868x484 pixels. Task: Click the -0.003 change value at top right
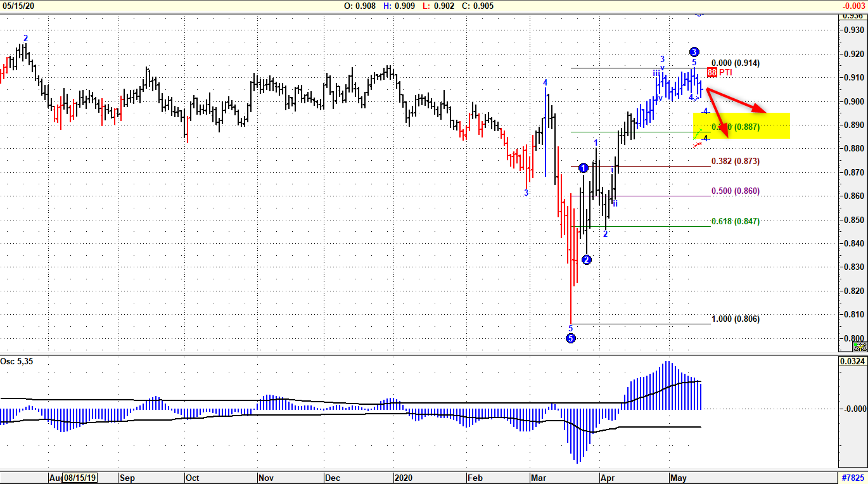[855, 5]
